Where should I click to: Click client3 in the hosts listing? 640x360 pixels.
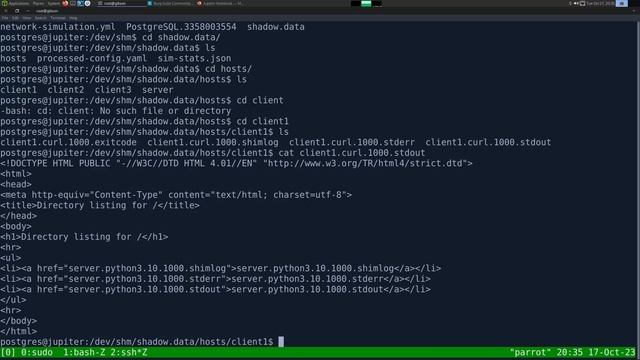pos(113,90)
